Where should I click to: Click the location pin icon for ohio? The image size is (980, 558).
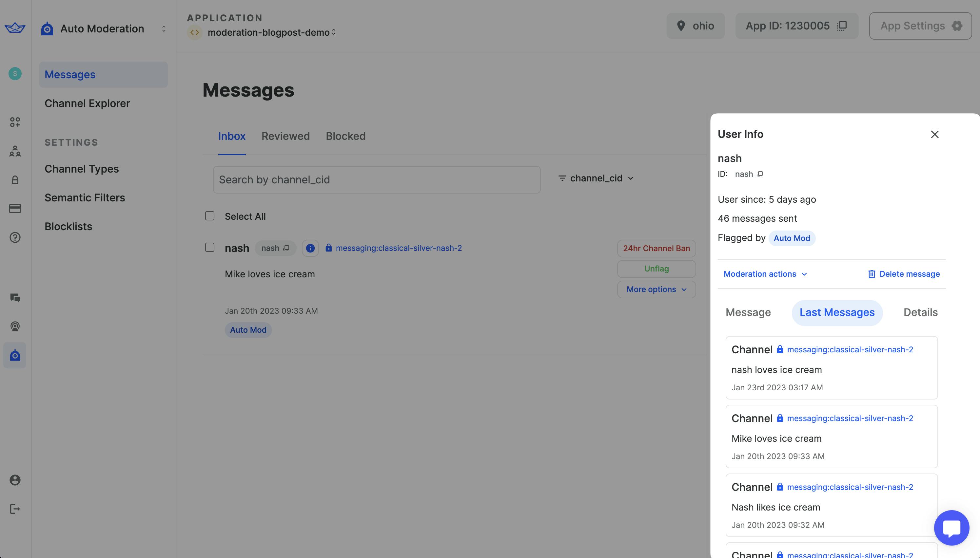tap(681, 26)
